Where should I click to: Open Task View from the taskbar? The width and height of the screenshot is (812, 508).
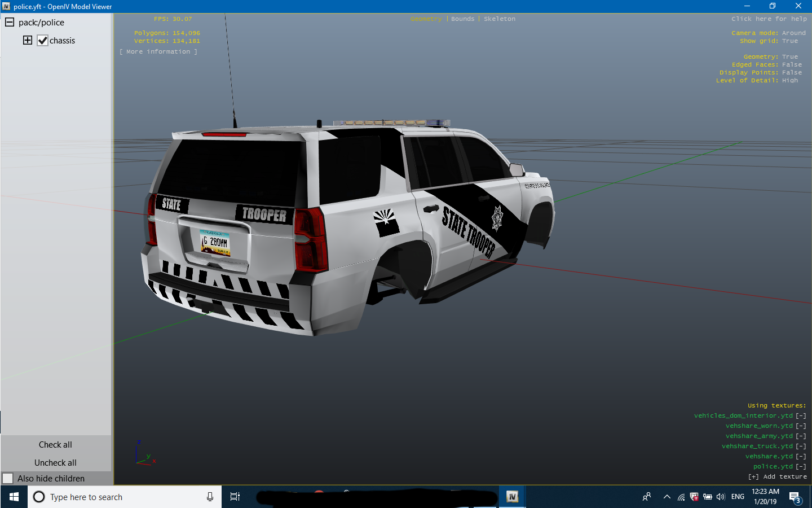point(235,497)
